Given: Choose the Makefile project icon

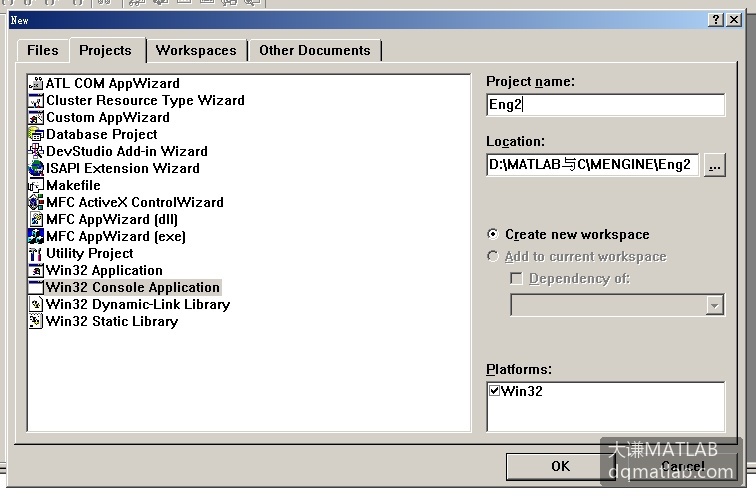Looking at the screenshot, I should tap(36, 185).
